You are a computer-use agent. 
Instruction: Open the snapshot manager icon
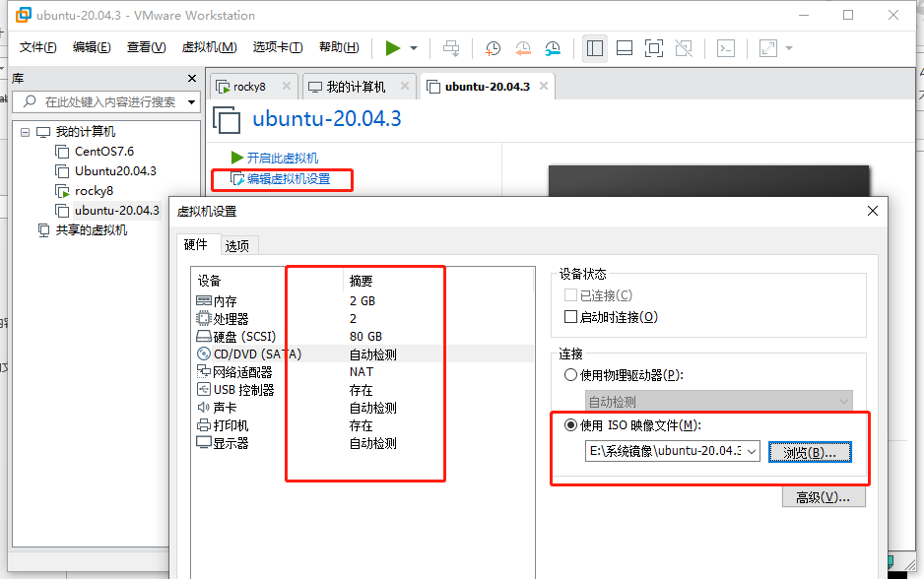(x=553, y=48)
